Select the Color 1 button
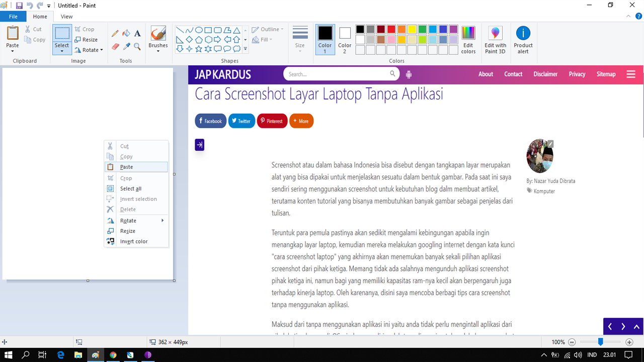Image resolution: width=644 pixels, height=362 pixels. pyautogui.click(x=325, y=40)
